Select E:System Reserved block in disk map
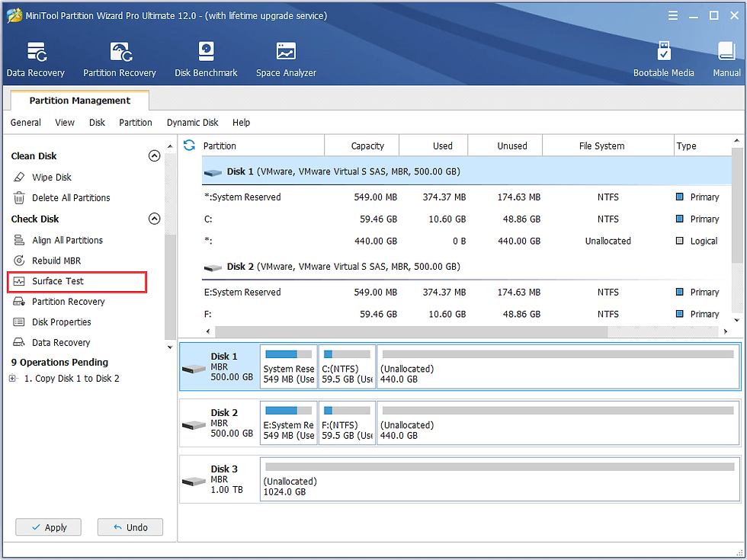 click(289, 423)
